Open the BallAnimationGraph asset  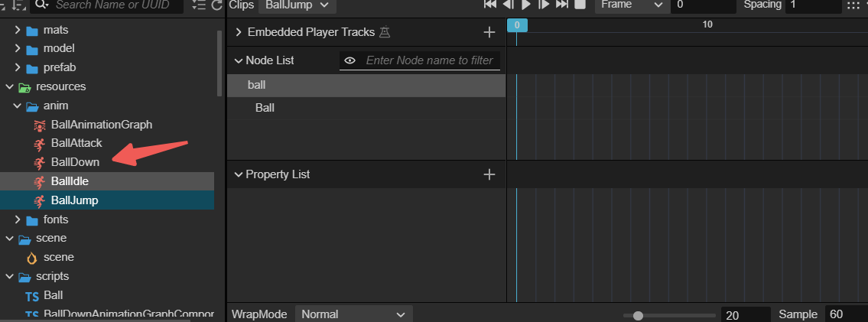point(101,124)
